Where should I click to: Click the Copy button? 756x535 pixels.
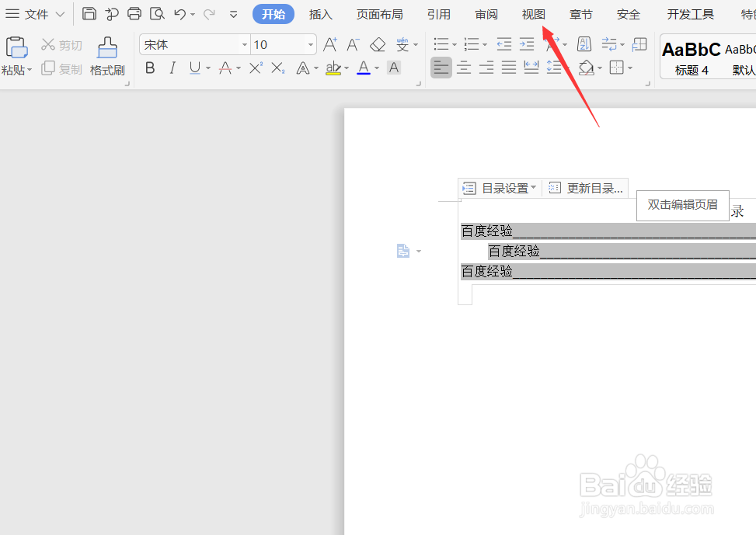(x=61, y=68)
